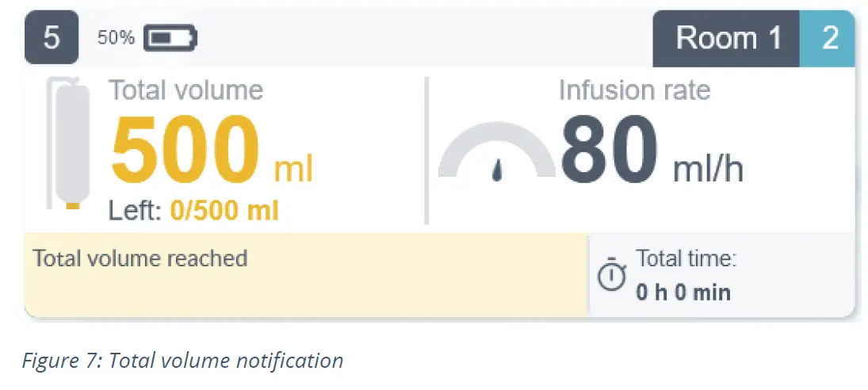Click the Left: 0/500 ml readout

(x=193, y=211)
